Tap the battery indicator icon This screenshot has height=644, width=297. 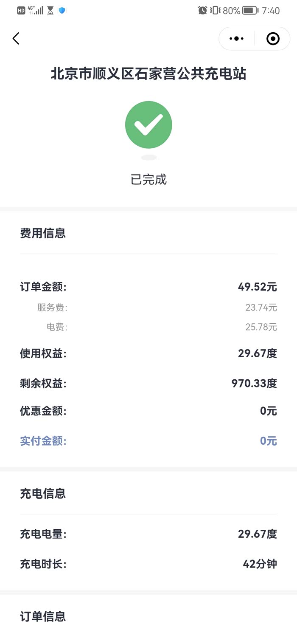(x=250, y=11)
